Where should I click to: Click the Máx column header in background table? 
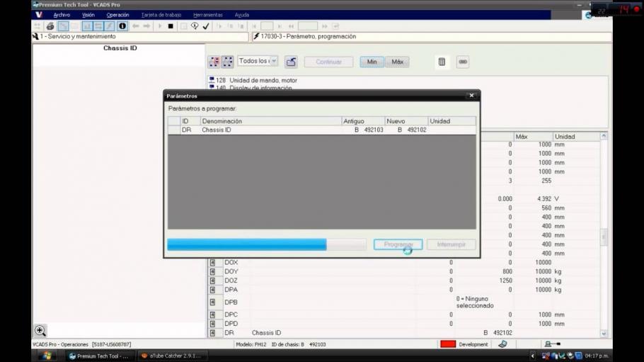(x=533, y=137)
